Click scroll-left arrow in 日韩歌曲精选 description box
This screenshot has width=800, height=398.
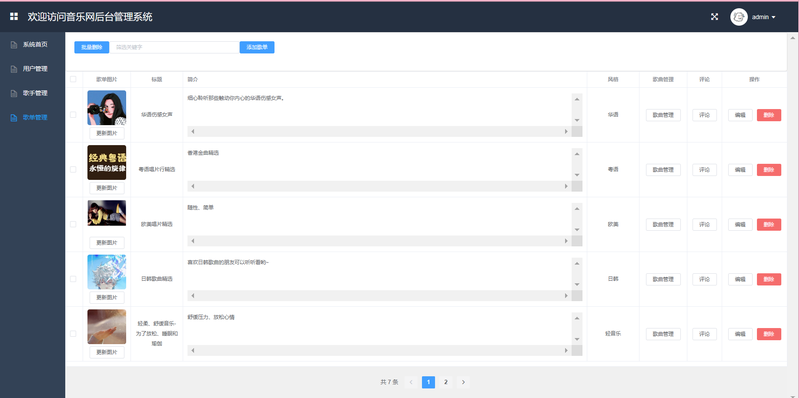193,295
